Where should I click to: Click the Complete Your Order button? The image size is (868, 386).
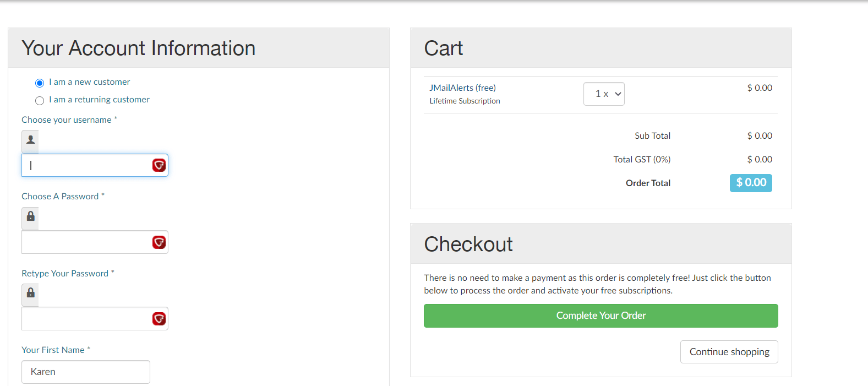click(x=601, y=316)
